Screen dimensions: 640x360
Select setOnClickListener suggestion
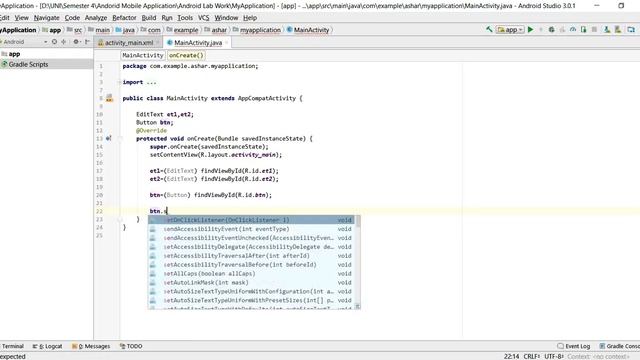251,220
